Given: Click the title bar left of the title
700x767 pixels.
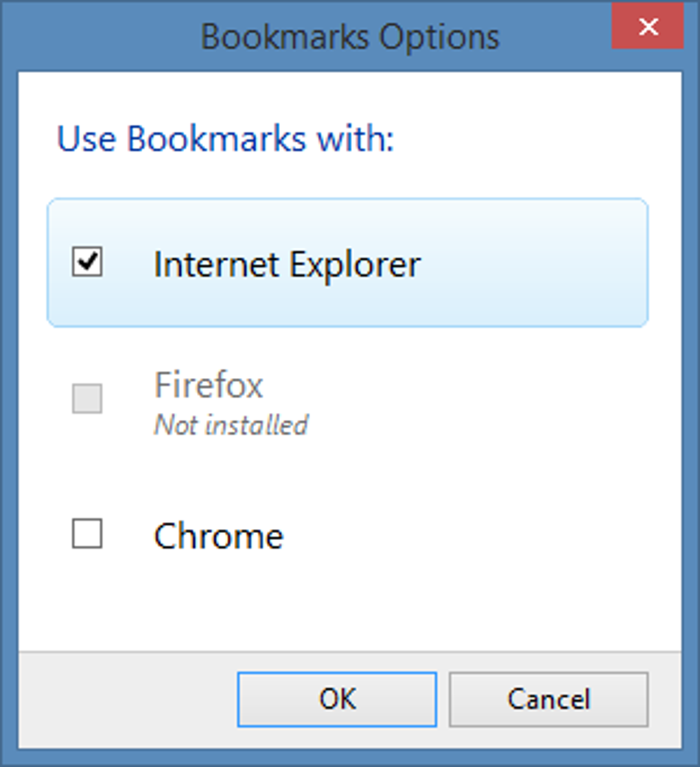Looking at the screenshot, I should tap(96, 34).
